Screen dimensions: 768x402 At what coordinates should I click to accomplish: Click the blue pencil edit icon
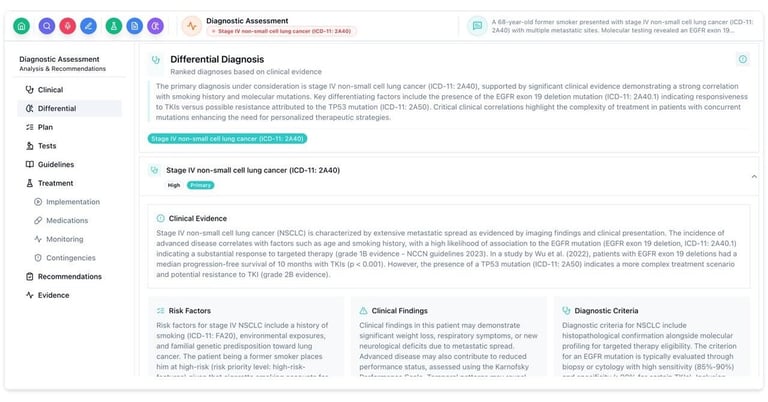(88, 26)
